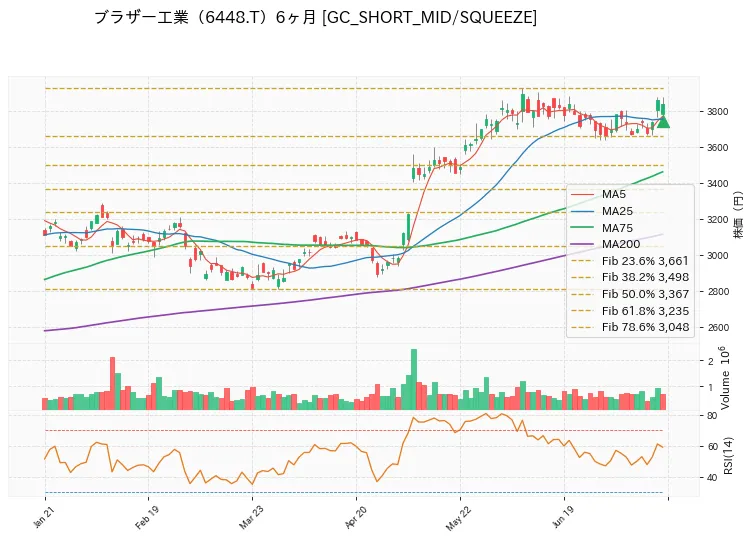This screenshot has height=540, width=752.
Task: Click the MA25 legend entry
Action: click(602, 211)
